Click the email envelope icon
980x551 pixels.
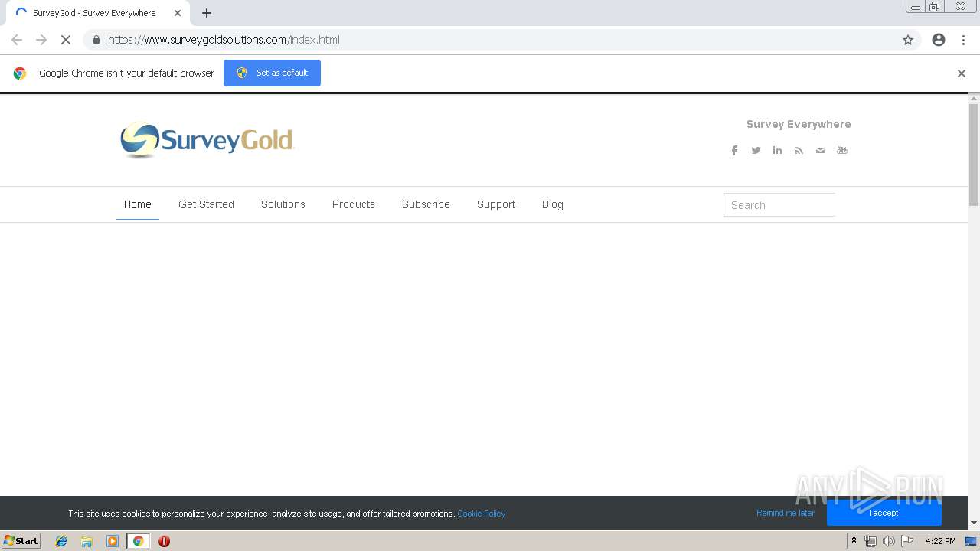(820, 151)
